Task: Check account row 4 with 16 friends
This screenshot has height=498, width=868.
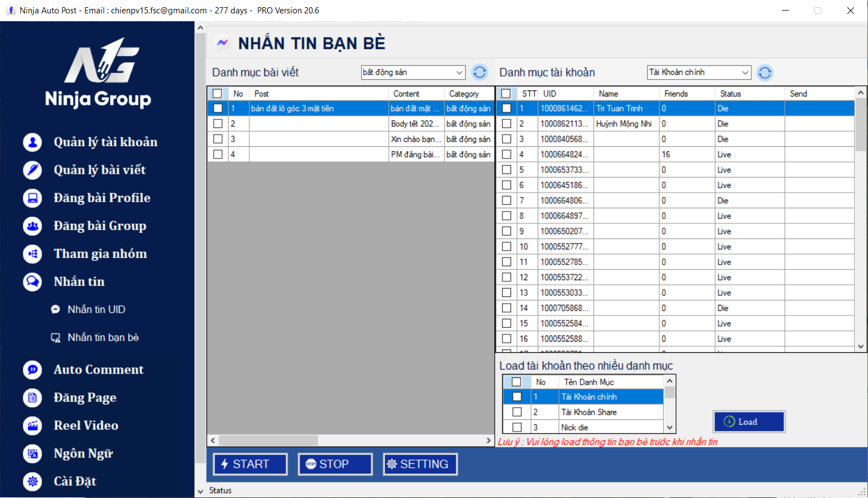Action: tap(507, 155)
